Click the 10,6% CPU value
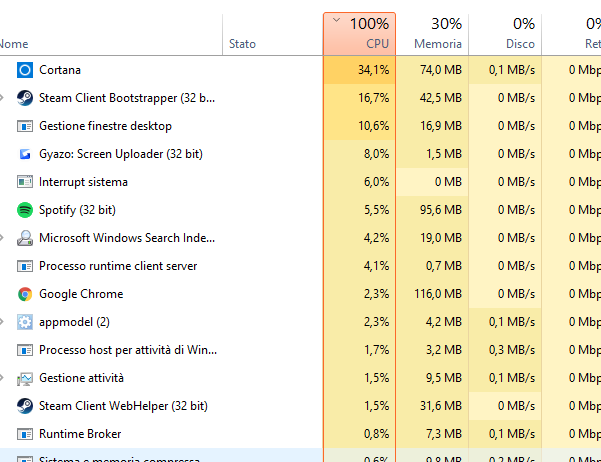 373,126
